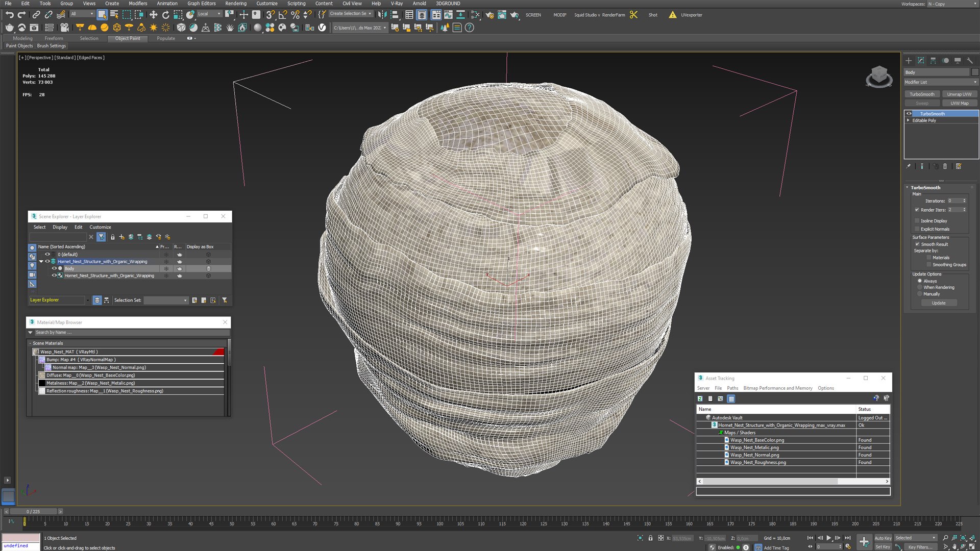Open Paths menu in Asset Tracking
This screenshot has width=980, height=551.
[x=732, y=388]
